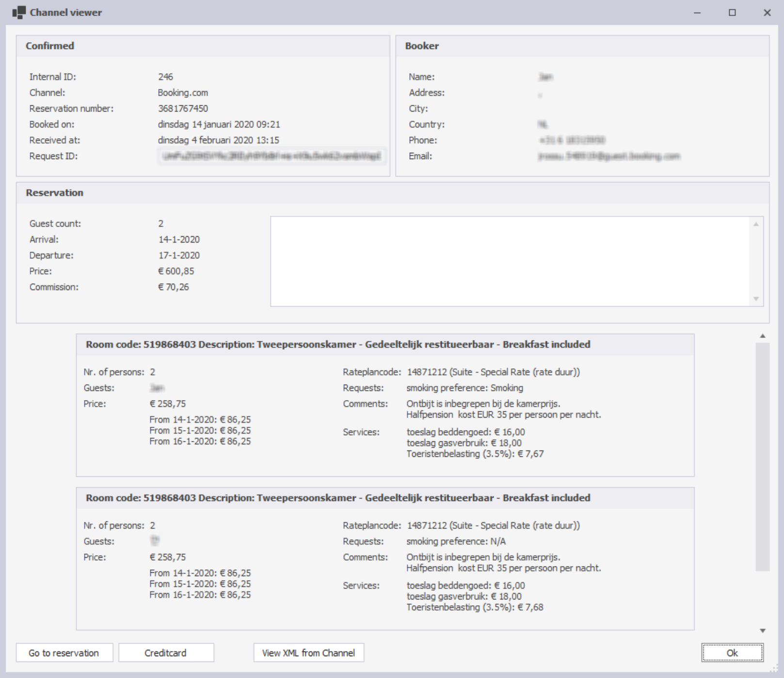
Task: Click first room Rateplancode 14871212 value
Action: coord(494,372)
